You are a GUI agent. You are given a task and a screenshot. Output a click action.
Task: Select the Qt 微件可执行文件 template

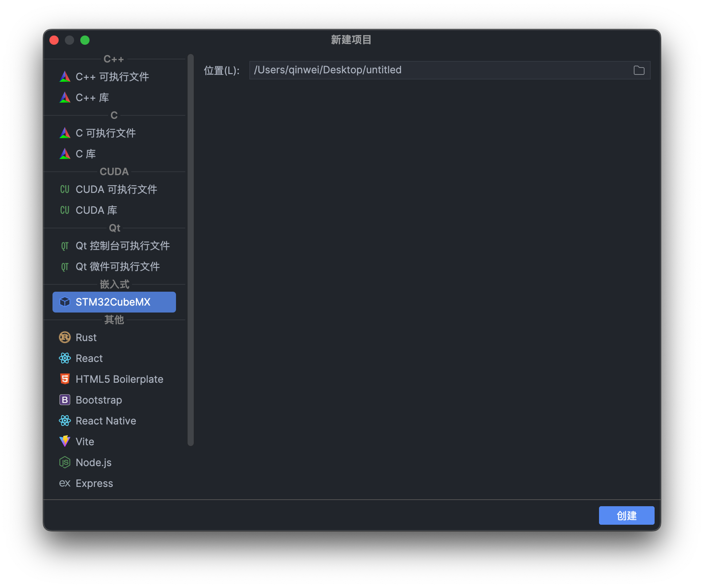tap(118, 267)
